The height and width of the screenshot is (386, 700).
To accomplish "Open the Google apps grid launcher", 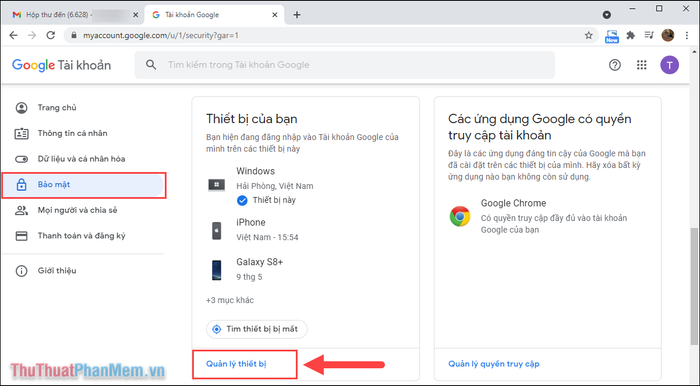I will click(642, 65).
